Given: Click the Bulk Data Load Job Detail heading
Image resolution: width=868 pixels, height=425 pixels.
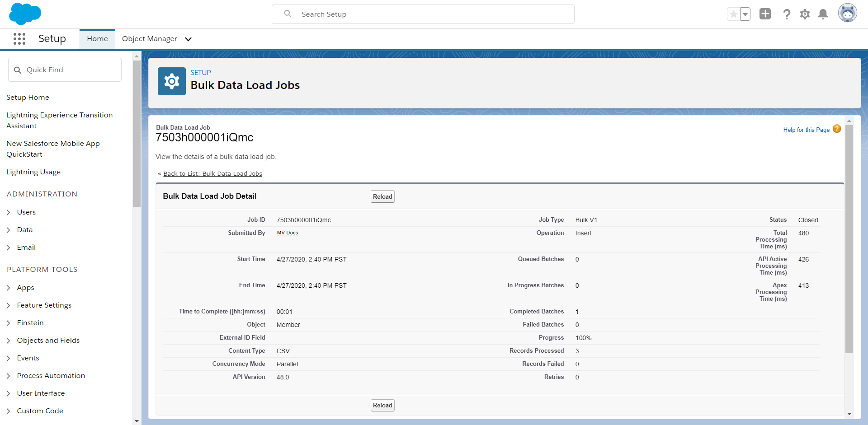Looking at the screenshot, I should click(210, 196).
